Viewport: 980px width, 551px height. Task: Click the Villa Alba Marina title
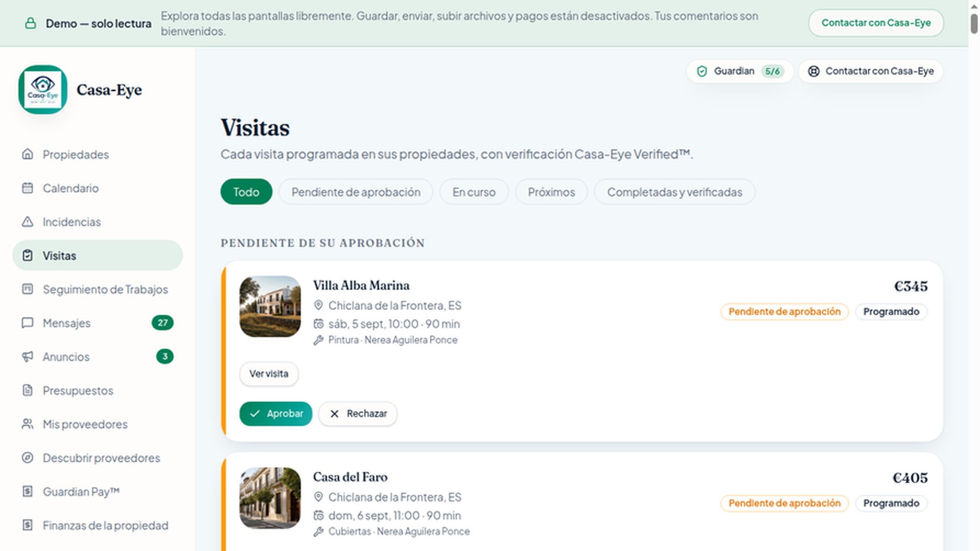[x=361, y=285]
